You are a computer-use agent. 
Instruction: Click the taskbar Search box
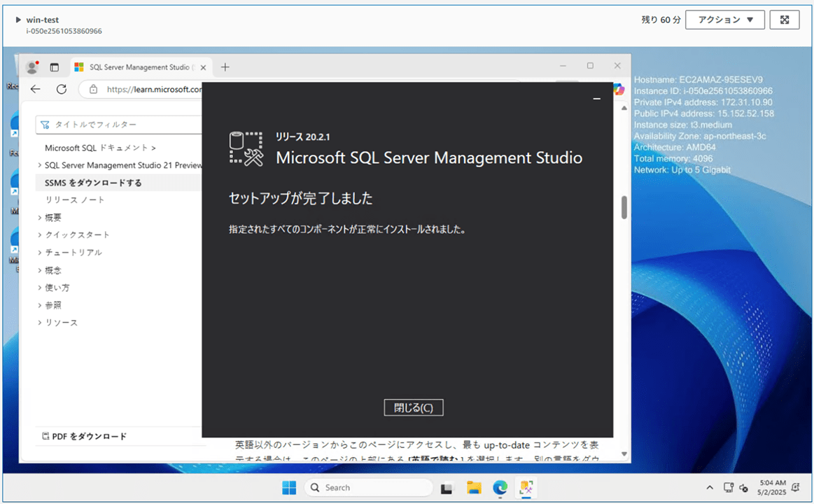[x=369, y=487]
